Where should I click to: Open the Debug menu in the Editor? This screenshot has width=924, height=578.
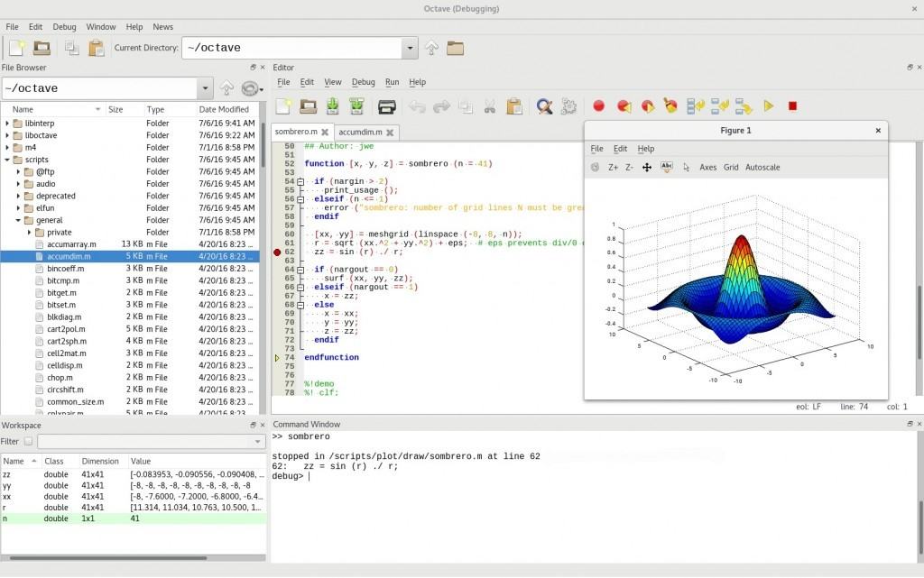pos(364,82)
